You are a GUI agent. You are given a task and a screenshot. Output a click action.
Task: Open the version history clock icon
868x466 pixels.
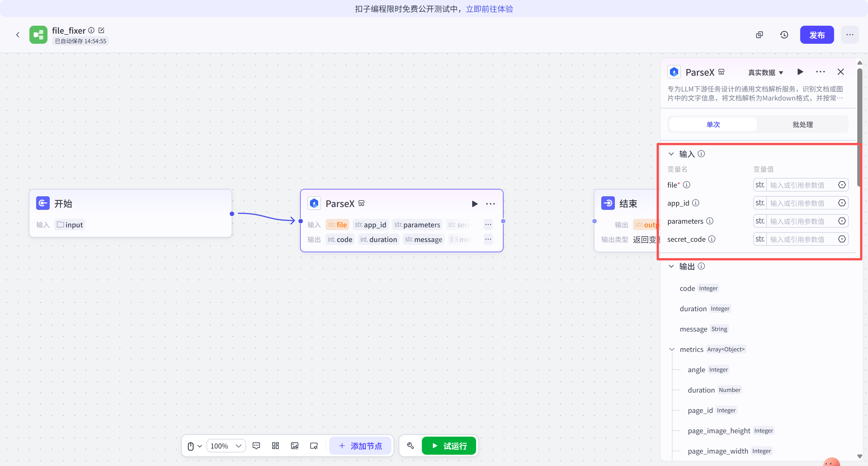pyautogui.click(x=784, y=35)
